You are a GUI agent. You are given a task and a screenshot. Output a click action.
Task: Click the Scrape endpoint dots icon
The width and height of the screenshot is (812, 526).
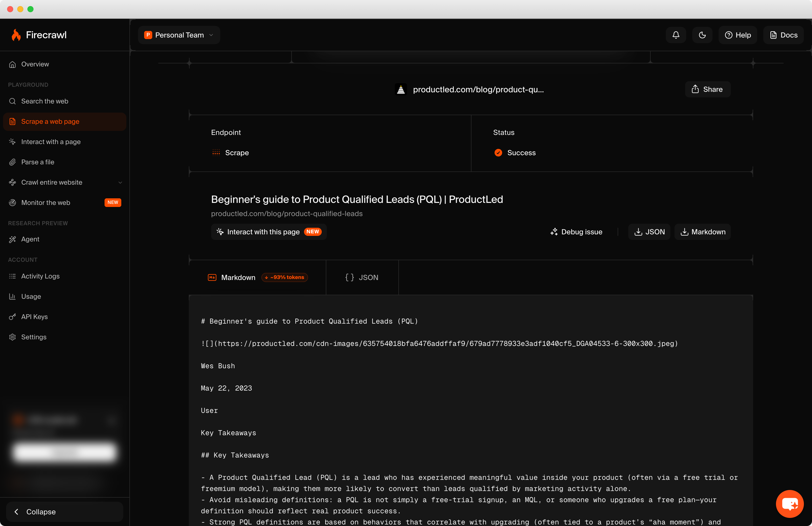click(216, 152)
